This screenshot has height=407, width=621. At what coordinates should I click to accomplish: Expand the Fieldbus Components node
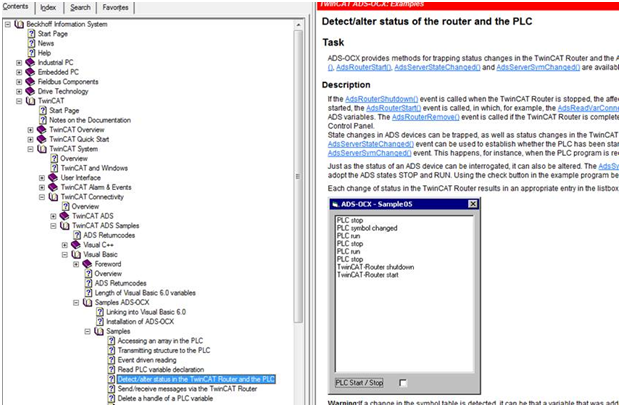pyautogui.click(x=19, y=82)
